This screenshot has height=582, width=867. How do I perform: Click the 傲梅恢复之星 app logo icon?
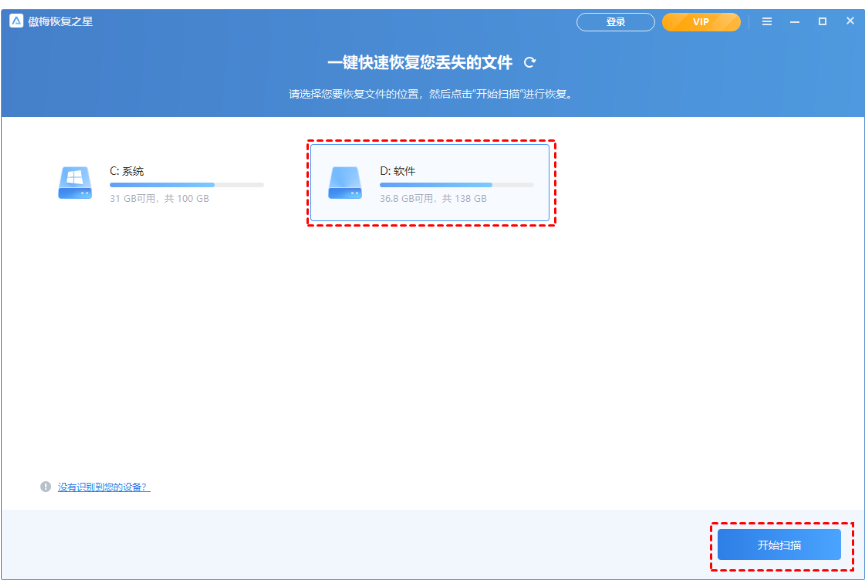(x=17, y=21)
